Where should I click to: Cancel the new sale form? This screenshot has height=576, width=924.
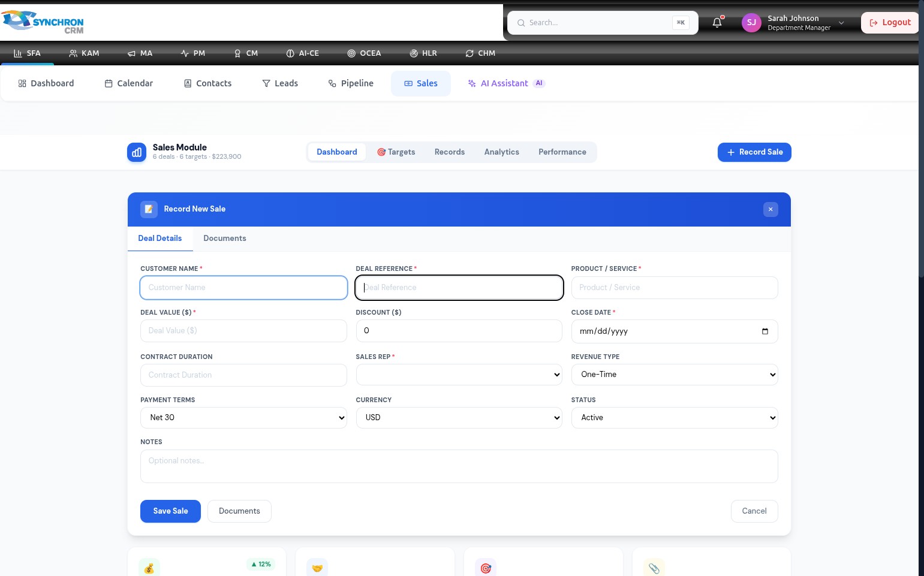coord(754,511)
